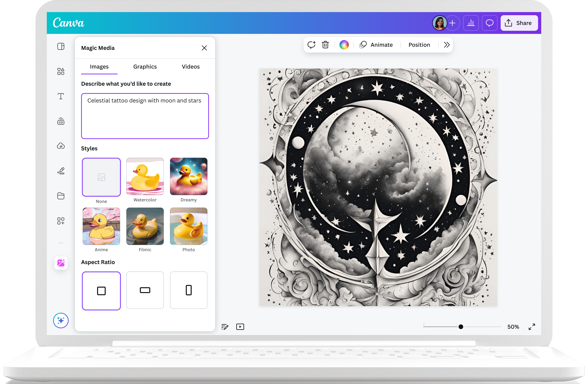Add a comment using the comment icon
Image resolution: width=588 pixels, height=384 pixels.
point(312,45)
